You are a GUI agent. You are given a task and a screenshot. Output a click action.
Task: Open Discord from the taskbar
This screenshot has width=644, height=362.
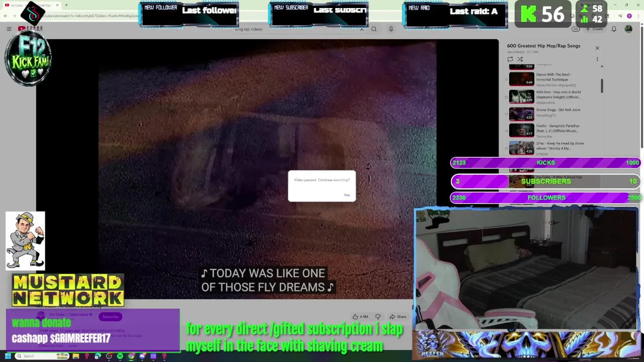[142, 356]
